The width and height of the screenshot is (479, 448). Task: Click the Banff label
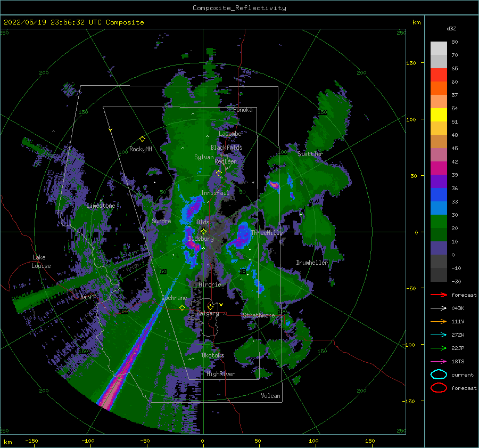[x=88, y=297]
